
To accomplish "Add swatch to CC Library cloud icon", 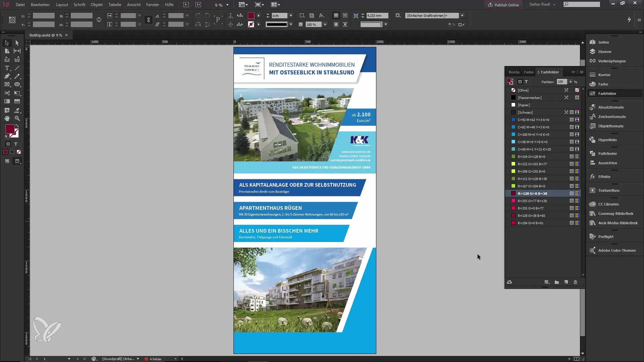I will [509, 282].
